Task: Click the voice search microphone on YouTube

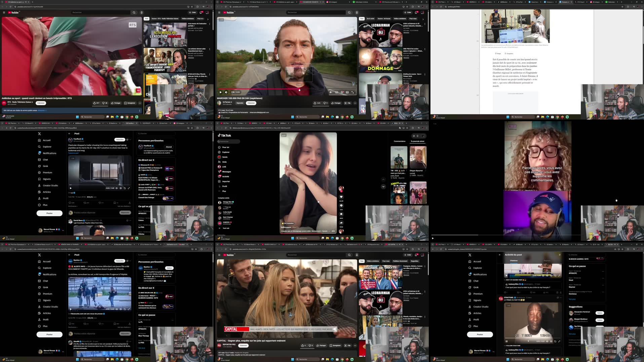Action: coord(357,12)
